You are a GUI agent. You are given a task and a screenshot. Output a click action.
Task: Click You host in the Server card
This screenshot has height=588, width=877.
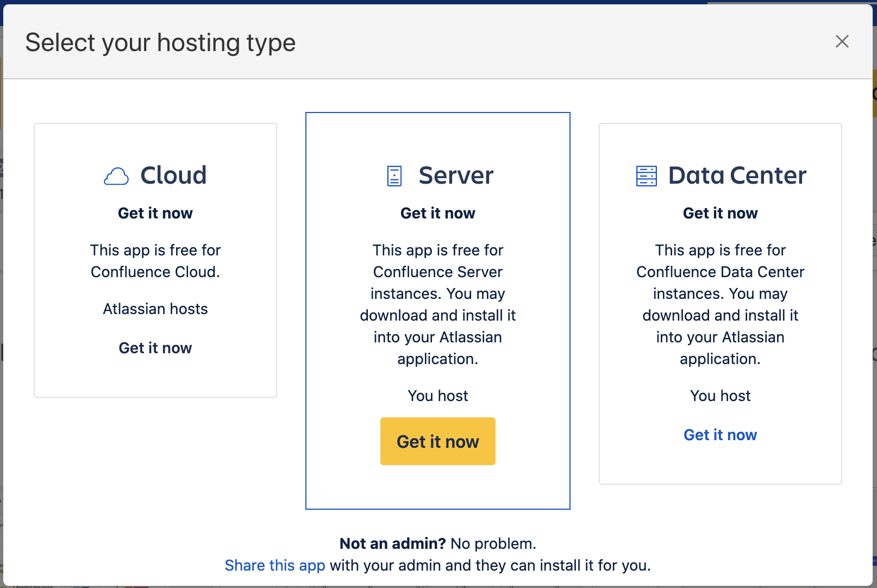437,396
